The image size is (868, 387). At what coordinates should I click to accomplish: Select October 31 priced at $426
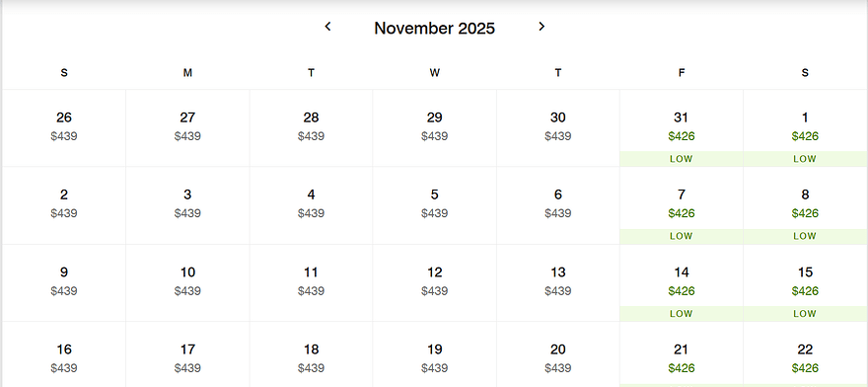coord(681,128)
